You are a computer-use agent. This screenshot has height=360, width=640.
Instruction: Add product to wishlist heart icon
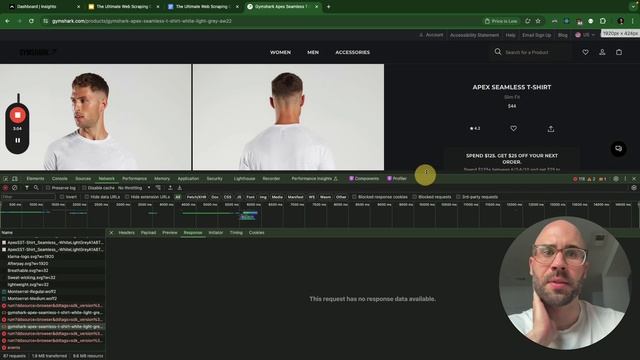click(x=513, y=129)
